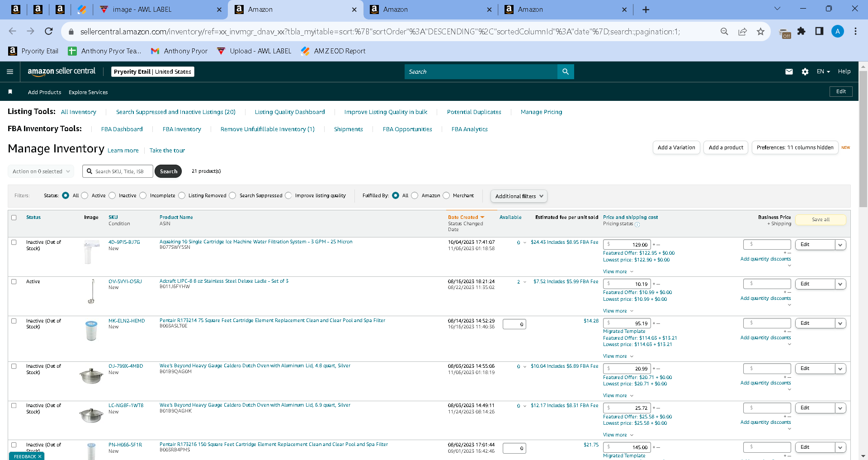
Task: Click the magnifier search button in header
Action: pyautogui.click(x=566, y=71)
